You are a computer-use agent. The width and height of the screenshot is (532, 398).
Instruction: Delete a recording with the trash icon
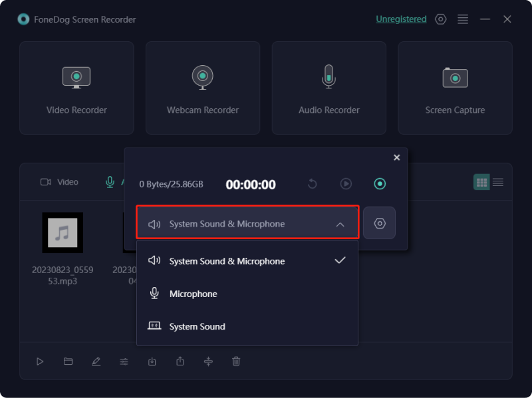click(x=236, y=361)
